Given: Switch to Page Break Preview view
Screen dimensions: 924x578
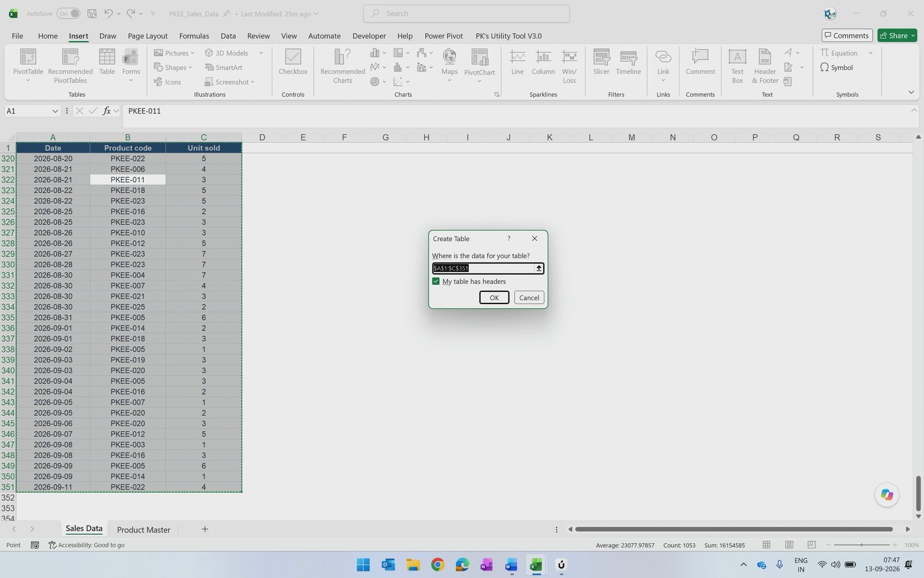Looking at the screenshot, I should coord(811,545).
